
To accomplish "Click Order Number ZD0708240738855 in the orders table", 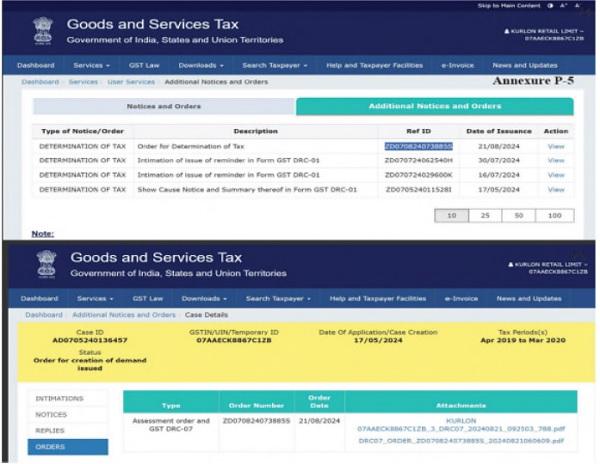I will [256, 421].
